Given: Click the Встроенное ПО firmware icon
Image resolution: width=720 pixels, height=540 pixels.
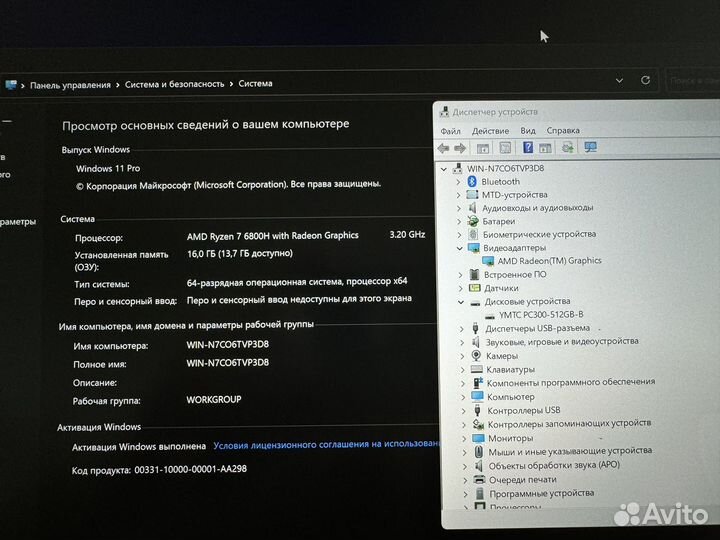Looking at the screenshot, I should (x=474, y=275).
